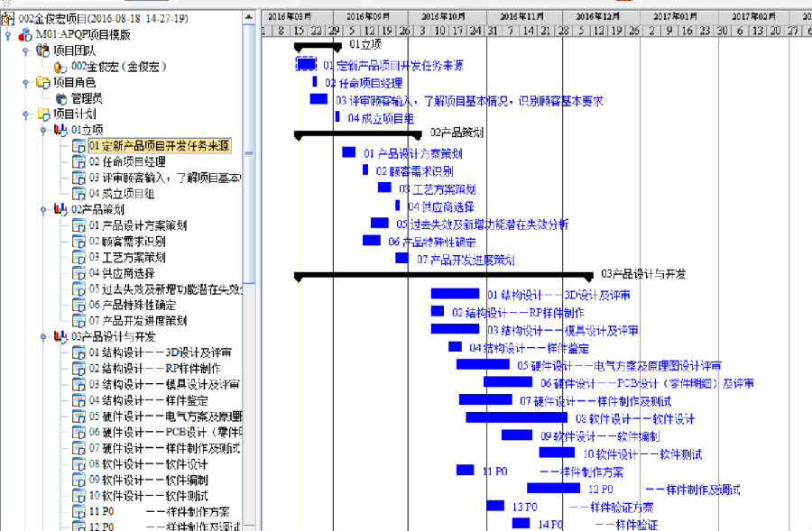Screen dimensions: 812x531
Task: Click task icon beside 02 任命项目经理
Action: click(78, 162)
